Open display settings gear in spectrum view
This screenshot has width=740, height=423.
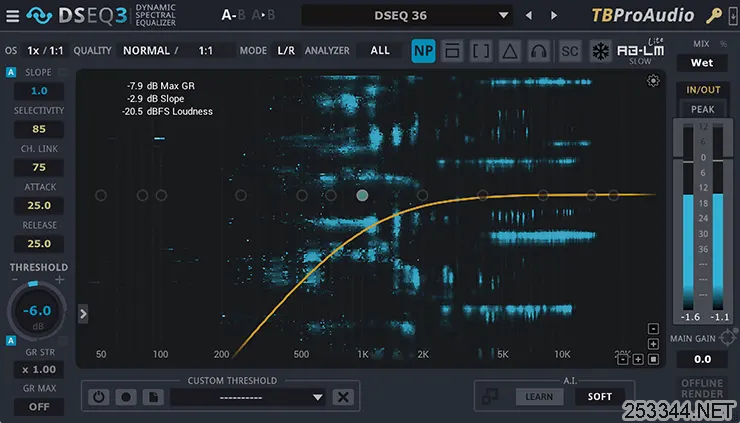[x=653, y=81]
